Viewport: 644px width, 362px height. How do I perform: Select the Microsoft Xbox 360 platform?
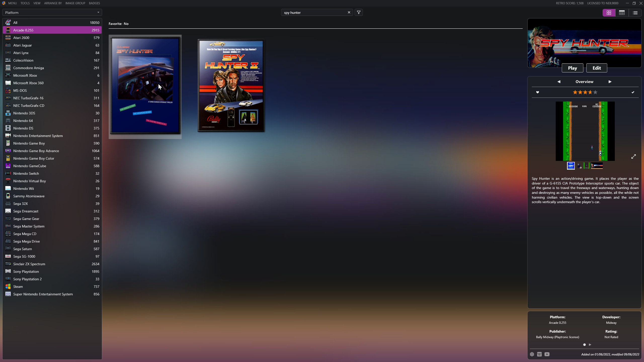pos(52,83)
